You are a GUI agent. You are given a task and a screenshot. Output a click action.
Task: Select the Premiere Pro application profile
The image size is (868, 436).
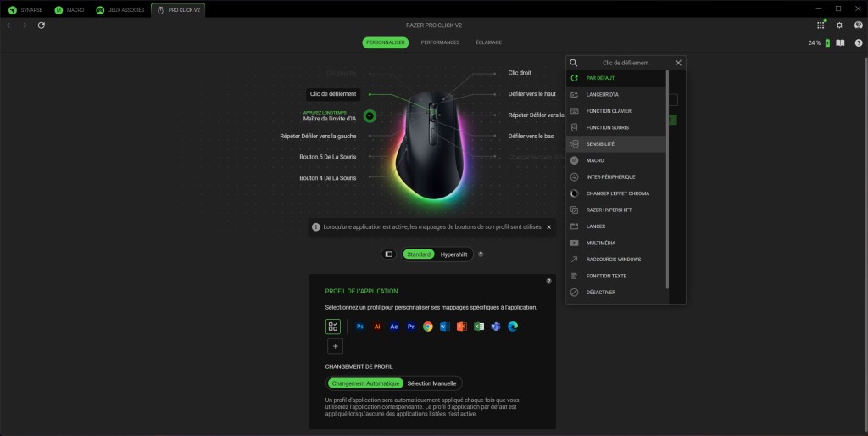tap(411, 327)
